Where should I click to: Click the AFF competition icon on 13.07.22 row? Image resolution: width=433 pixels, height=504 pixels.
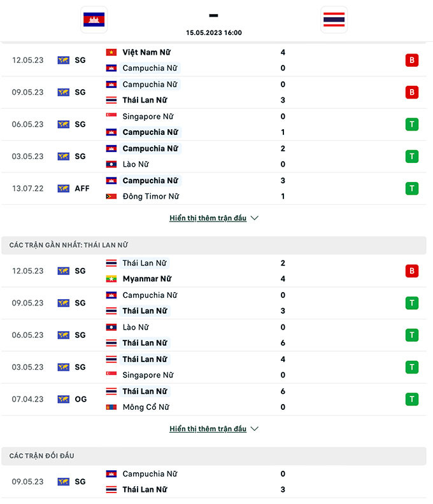(x=63, y=188)
